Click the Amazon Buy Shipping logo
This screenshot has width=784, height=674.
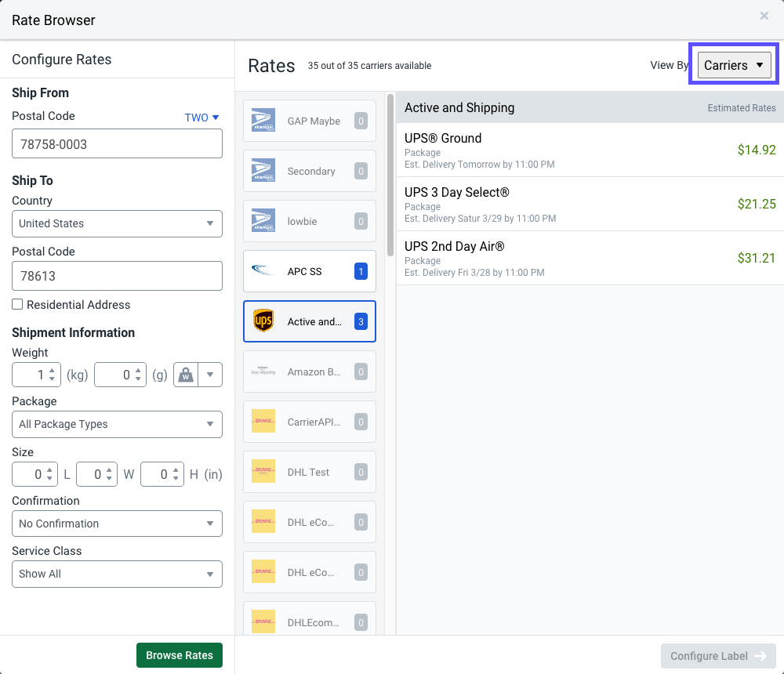[263, 371]
